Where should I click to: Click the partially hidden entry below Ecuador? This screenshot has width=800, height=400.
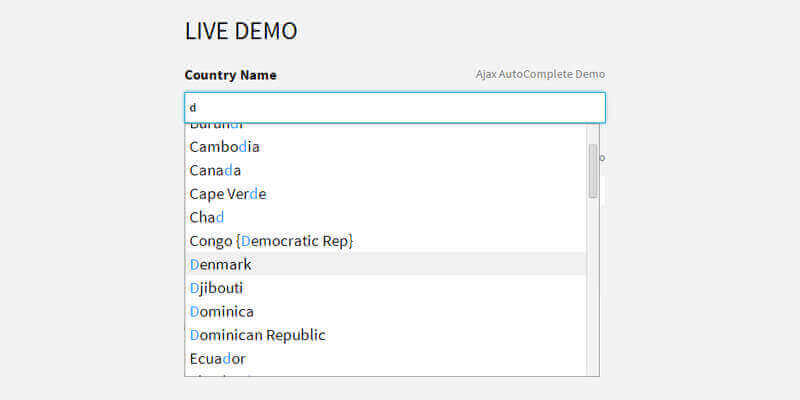pos(222,375)
